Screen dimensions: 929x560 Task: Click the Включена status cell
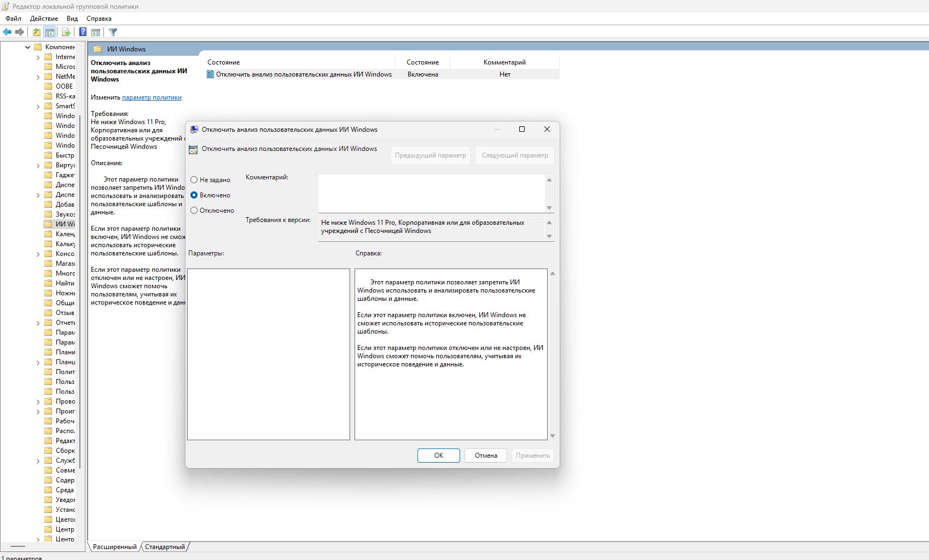click(423, 74)
